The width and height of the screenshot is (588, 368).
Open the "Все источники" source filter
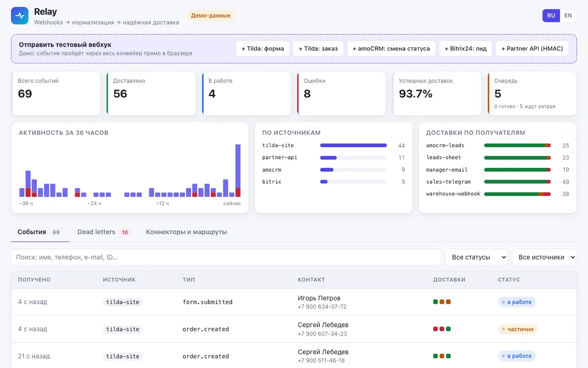[x=544, y=257]
